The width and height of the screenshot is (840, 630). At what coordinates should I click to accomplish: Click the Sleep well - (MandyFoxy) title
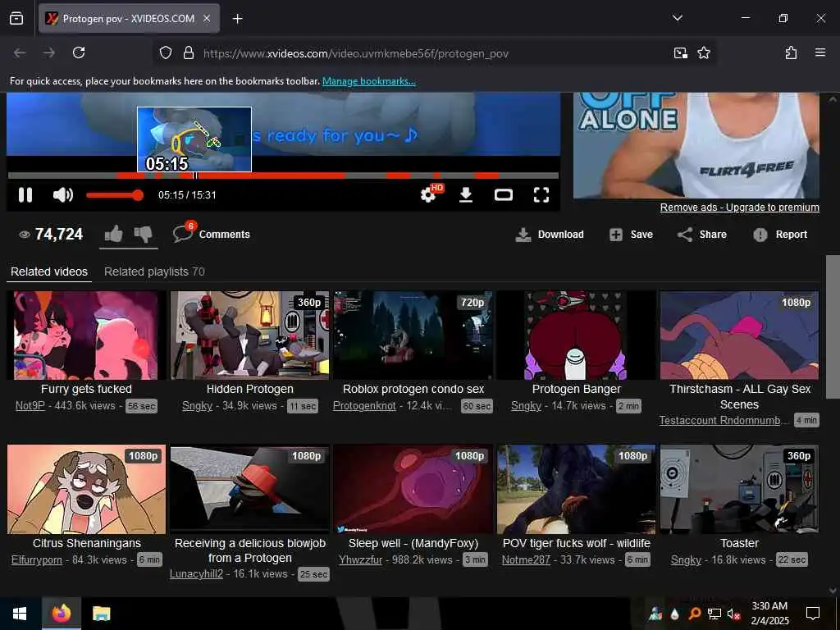point(413,543)
